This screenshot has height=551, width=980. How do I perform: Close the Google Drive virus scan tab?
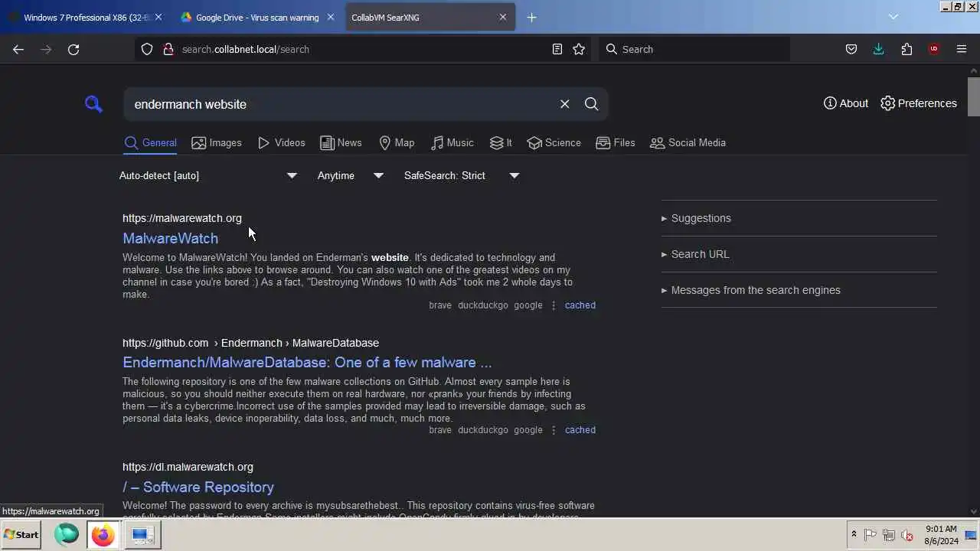[x=331, y=17]
